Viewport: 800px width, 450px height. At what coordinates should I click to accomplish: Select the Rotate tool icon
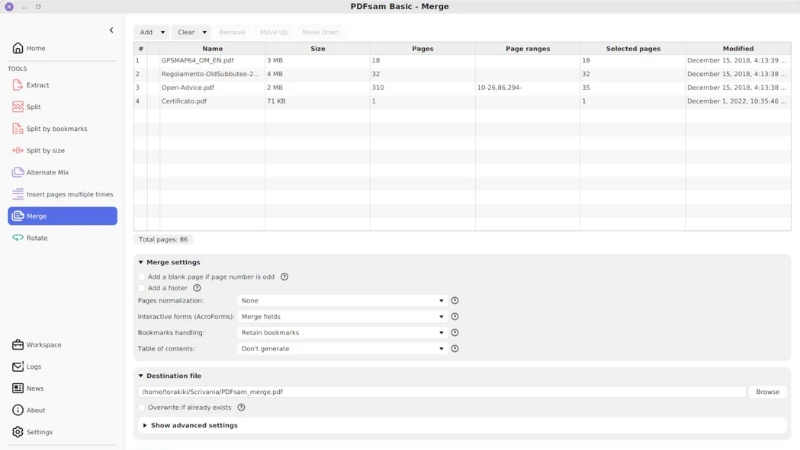pyautogui.click(x=18, y=238)
